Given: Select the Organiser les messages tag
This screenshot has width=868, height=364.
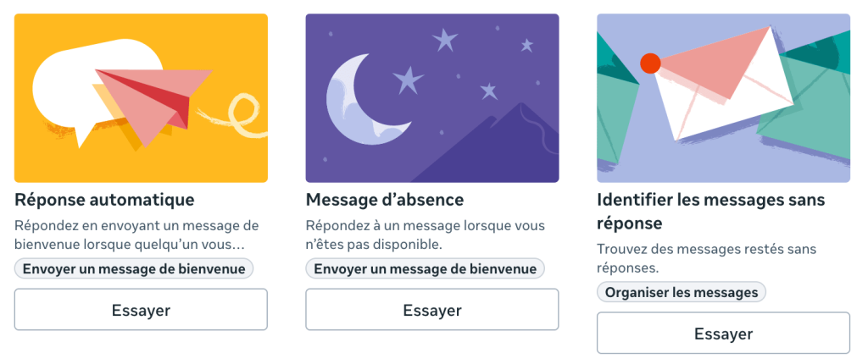Looking at the screenshot, I should tap(682, 292).
